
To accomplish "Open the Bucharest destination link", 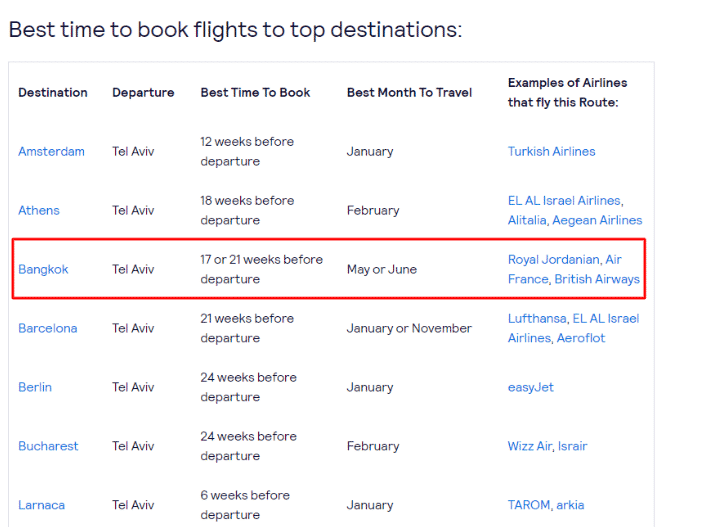I will pos(48,446).
